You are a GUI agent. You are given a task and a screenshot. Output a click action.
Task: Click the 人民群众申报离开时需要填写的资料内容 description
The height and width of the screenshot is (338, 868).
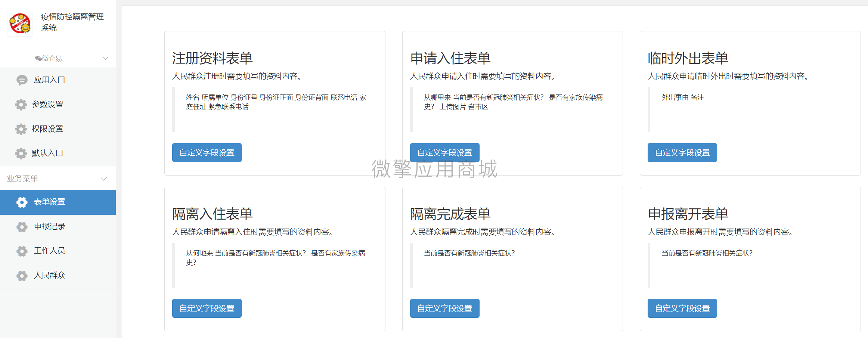(x=720, y=232)
